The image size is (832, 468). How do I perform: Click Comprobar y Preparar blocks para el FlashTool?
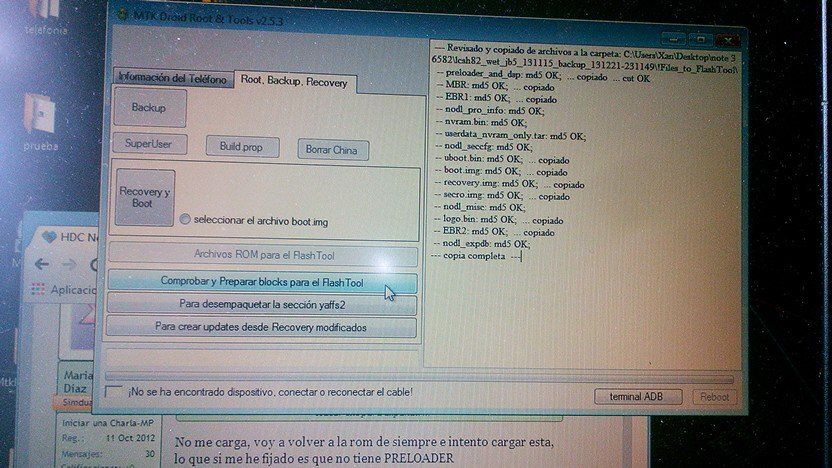(x=262, y=282)
